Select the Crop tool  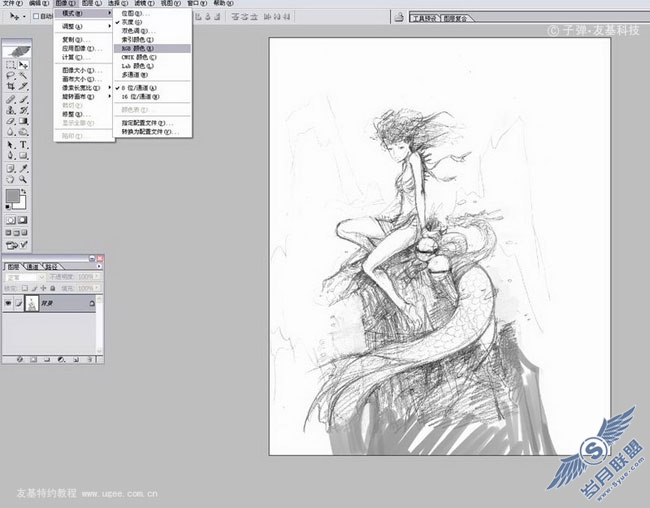click(x=11, y=86)
